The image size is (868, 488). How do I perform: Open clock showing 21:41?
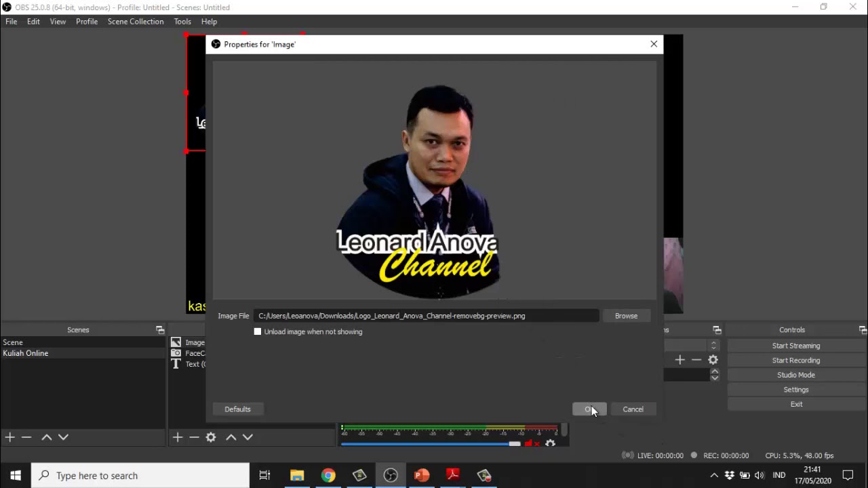812,475
